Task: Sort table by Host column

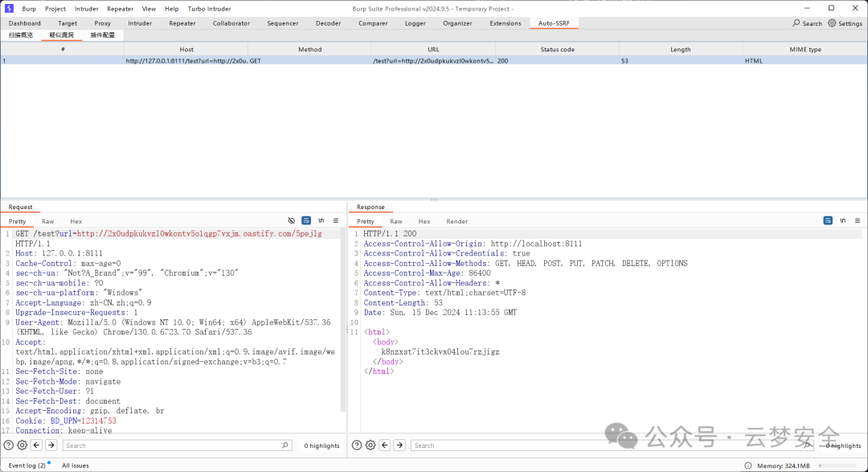Action: point(186,49)
